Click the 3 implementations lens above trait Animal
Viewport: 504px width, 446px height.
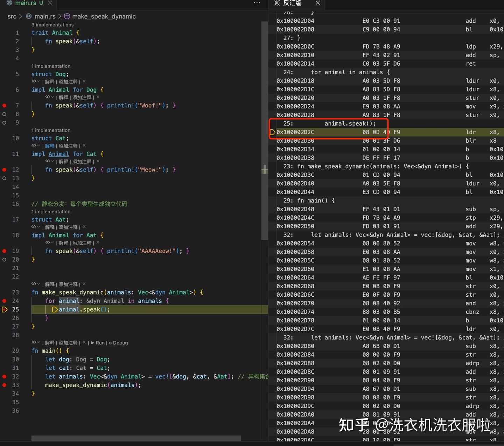[52, 24]
